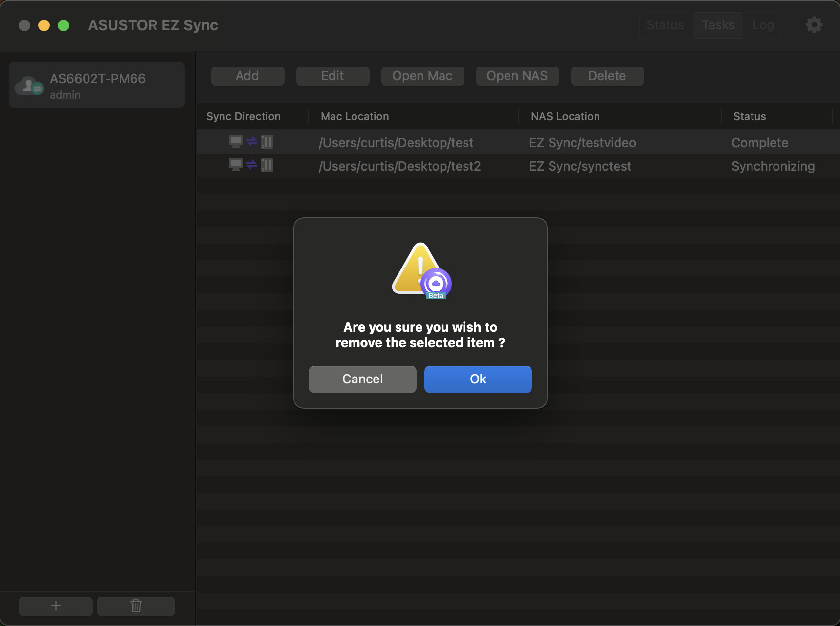
Task: Click the NAS Location column header
Action: coord(565,116)
